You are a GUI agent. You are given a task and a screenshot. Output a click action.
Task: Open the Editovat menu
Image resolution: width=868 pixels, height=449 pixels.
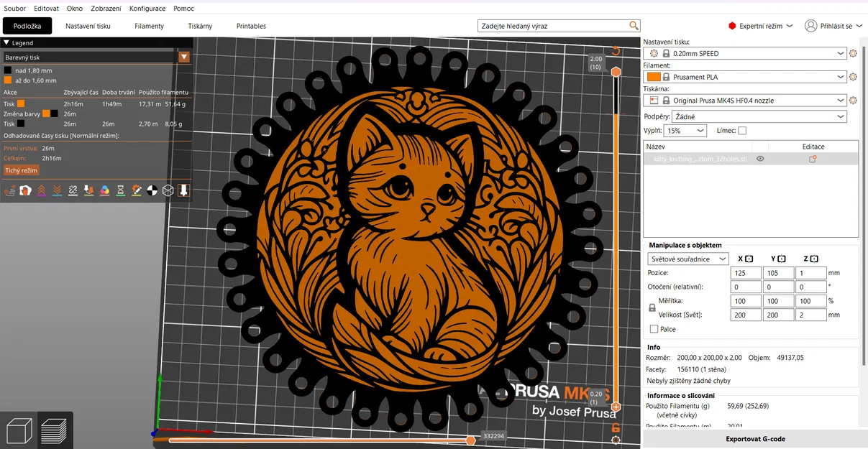pos(46,8)
